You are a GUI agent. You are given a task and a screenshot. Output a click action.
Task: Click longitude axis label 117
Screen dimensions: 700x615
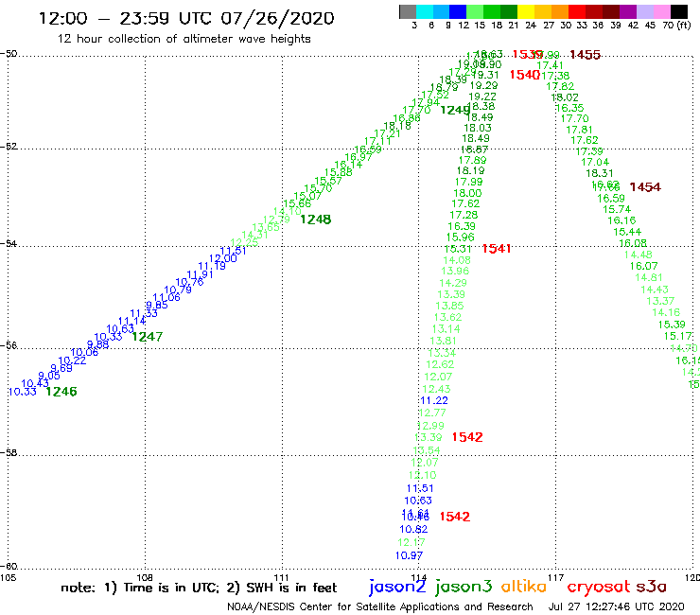click(x=556, y=577)
